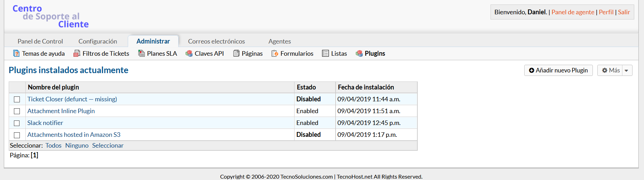
Task: Click the Plugins submenu icon
Action: (359, 53)
